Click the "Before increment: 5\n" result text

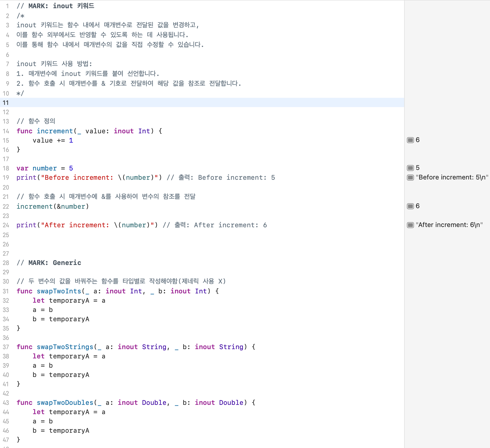(452, 177)
